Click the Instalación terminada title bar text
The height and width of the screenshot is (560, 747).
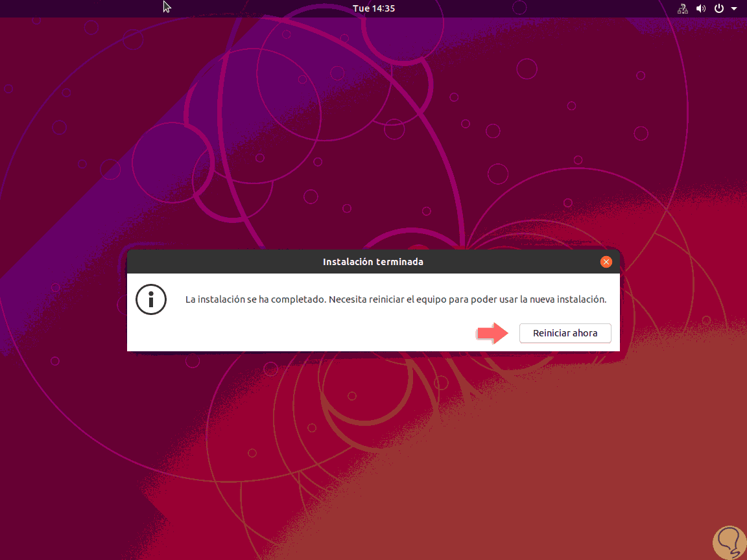373,262
